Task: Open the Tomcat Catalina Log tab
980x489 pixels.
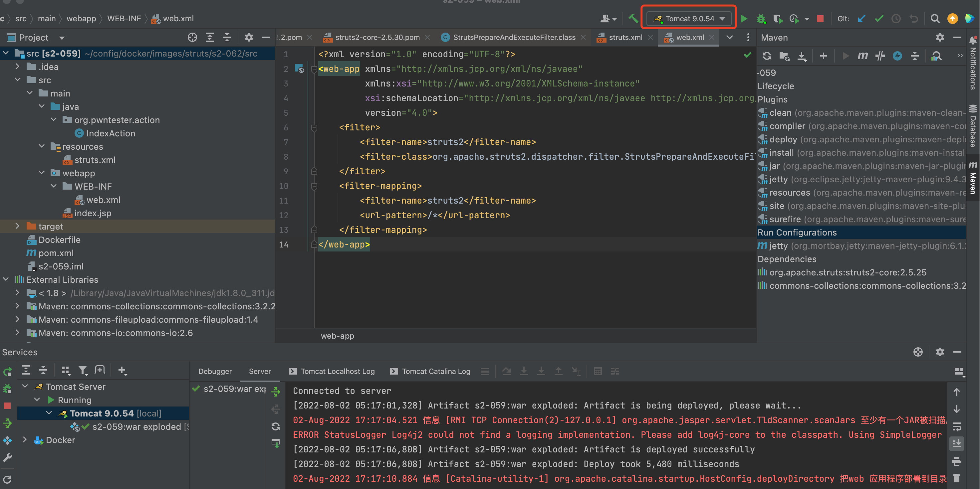Action: pos(436,371)
